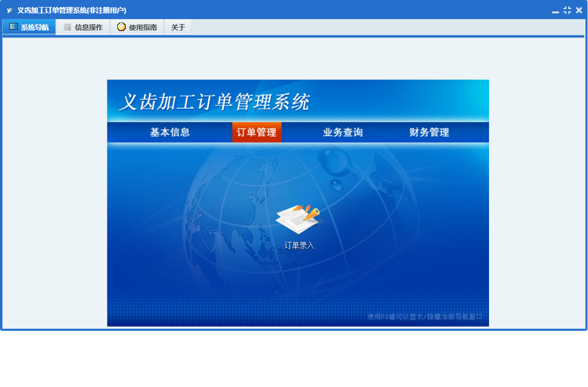This screenshot has width=588, height=387.
Task: Close the 义齿加工订单管理系统 window
Action: click(579, 10)
